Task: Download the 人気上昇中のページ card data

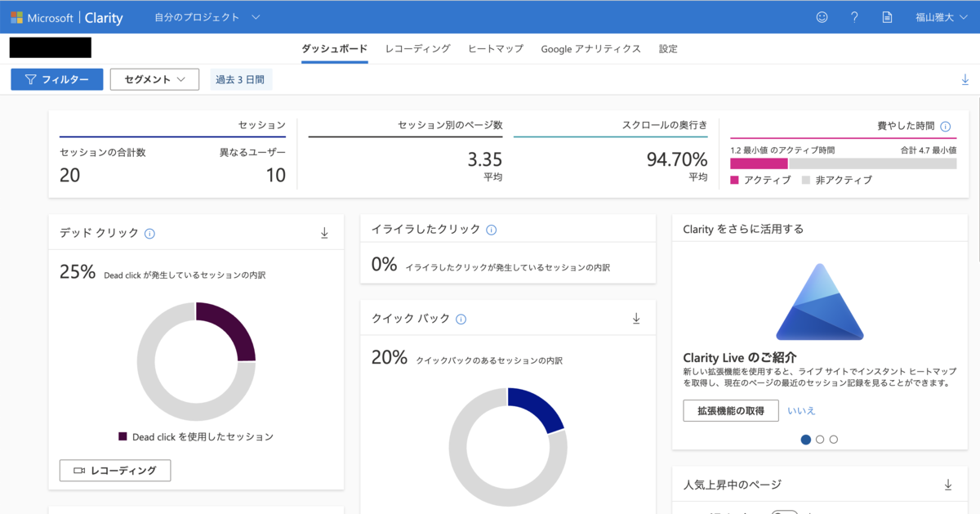Action: tap(948, 485)
